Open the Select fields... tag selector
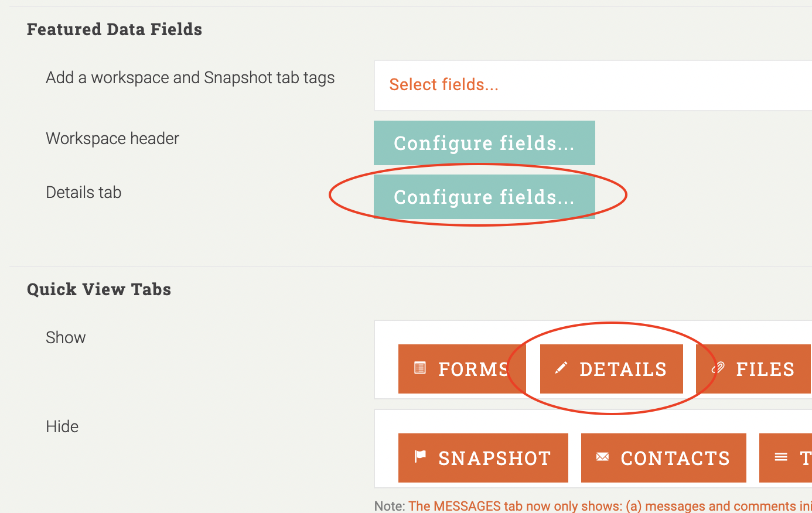The height and width of the screenshot is (513, 812). coord(443,85)
